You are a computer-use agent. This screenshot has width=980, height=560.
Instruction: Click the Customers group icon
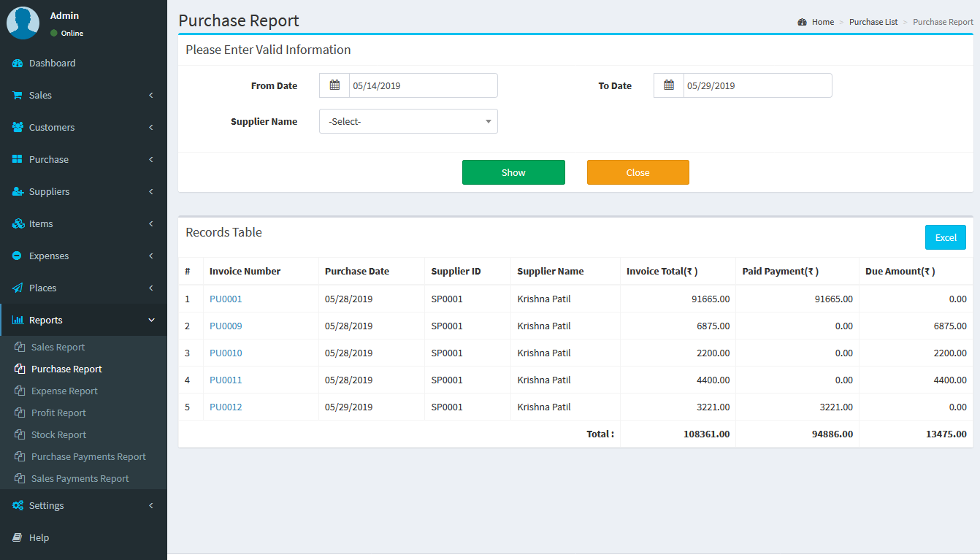[18, 128]
